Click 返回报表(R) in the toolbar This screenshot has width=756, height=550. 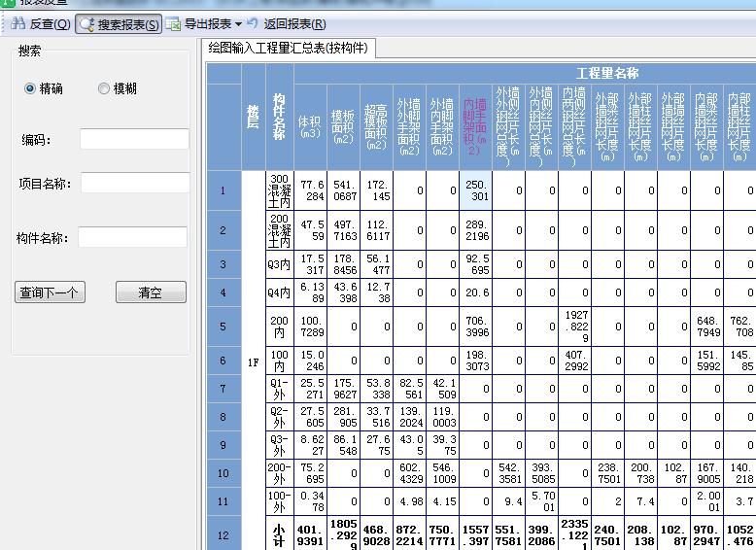point(295,23)
